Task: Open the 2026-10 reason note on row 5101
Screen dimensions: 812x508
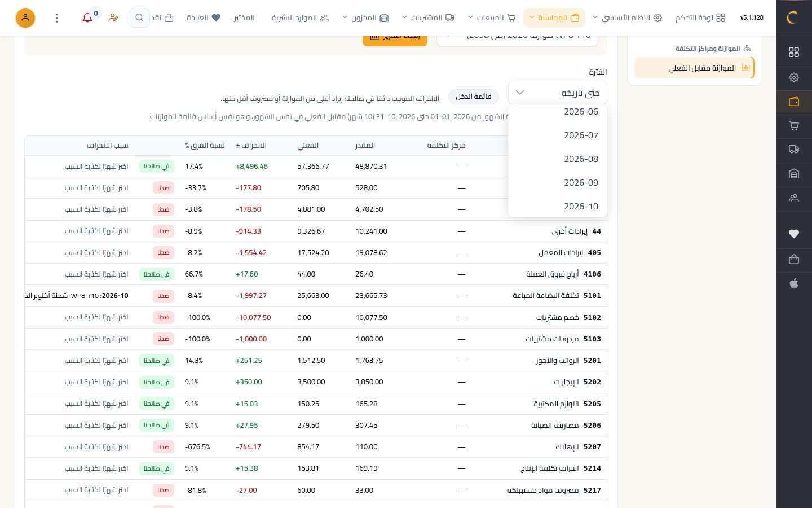Action: tap(77, 296)
